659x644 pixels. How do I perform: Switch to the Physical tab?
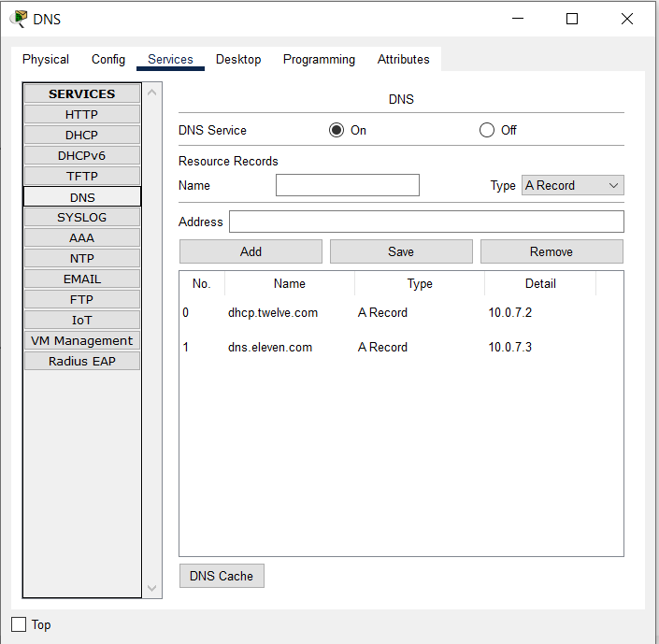(46, 59)
